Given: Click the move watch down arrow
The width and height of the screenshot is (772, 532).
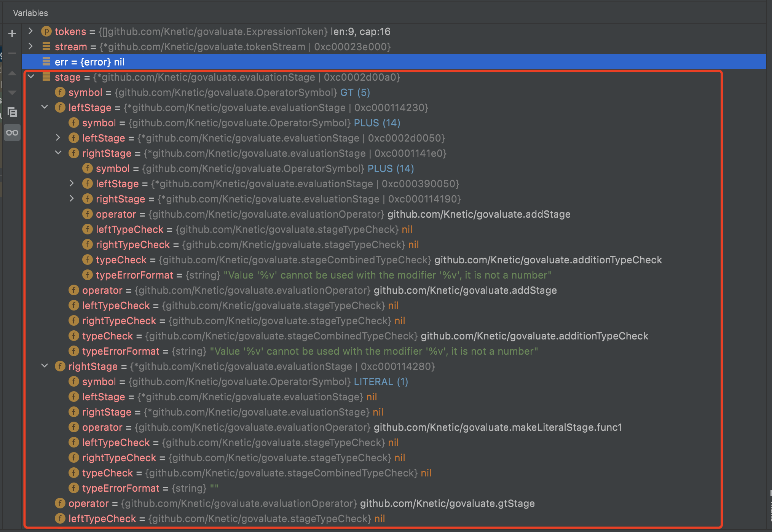Looking at the screenshot, I should [x=12, y=92].
